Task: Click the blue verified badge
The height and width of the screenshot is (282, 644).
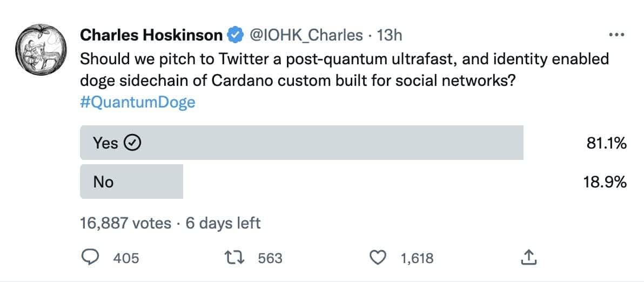Action: pyautogui.click(x=234, y=36)
